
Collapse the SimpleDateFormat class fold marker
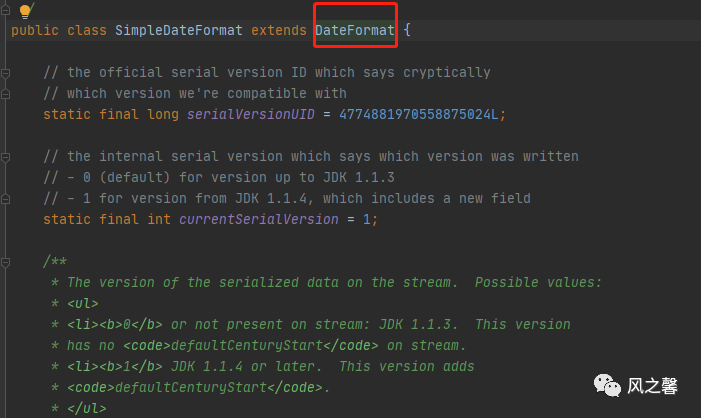(x=5, y=10)
